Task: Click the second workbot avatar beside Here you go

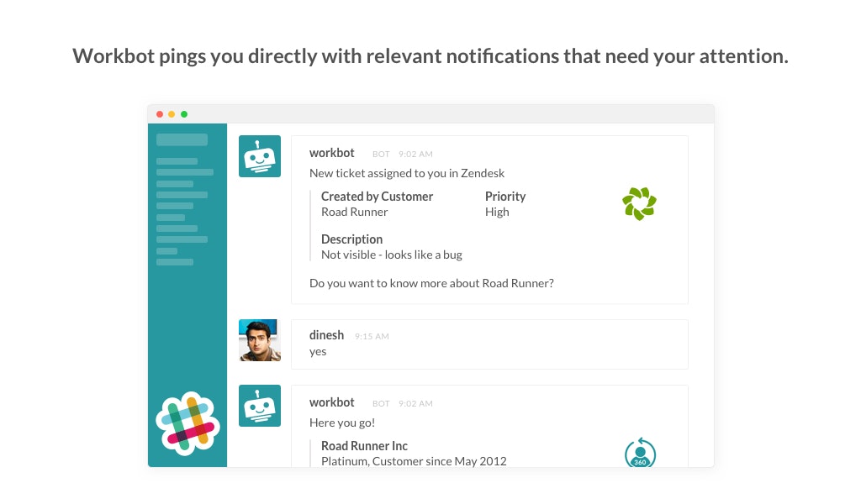Action: [260, 405]
